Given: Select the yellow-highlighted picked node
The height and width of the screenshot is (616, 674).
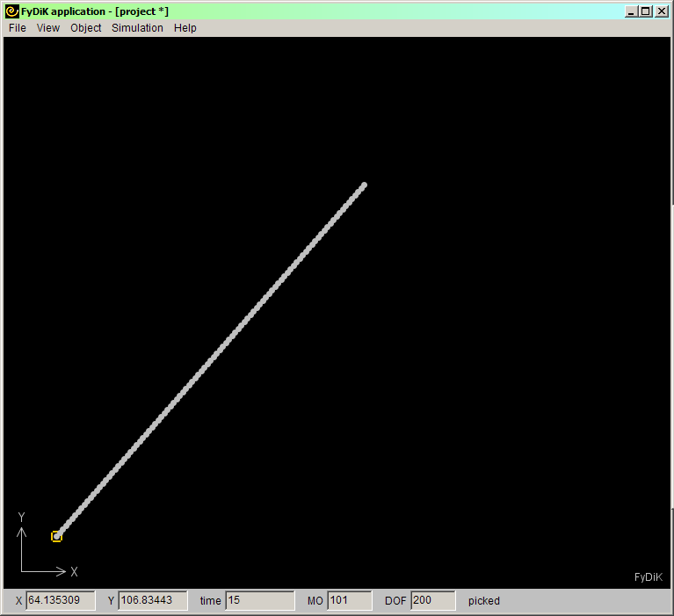Looking at the screenshot, I should (57, 537).
